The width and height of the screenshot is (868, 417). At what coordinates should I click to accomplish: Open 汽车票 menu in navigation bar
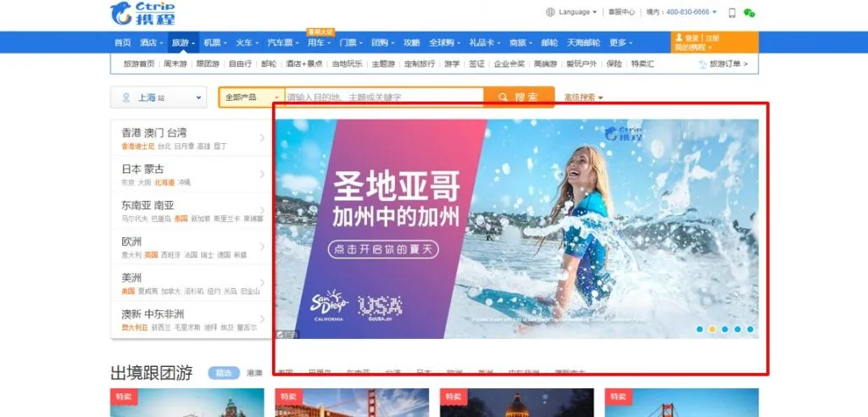pyautogui.click(x=282, y=42)
